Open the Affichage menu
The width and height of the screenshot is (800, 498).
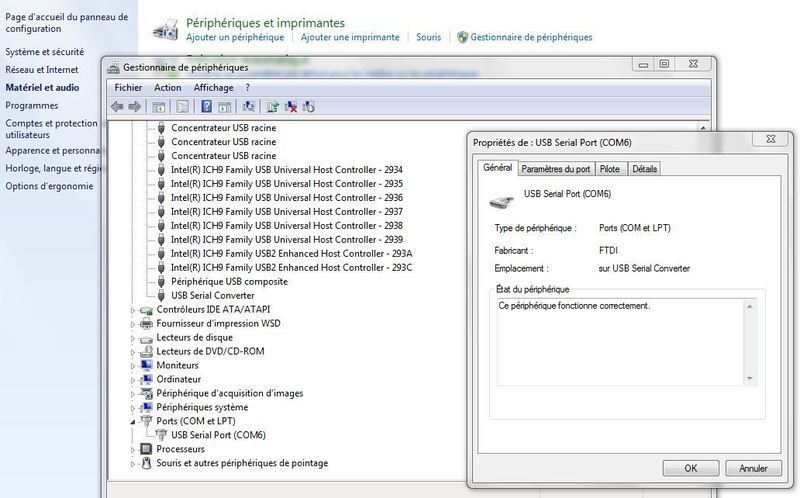coord(213,88)
